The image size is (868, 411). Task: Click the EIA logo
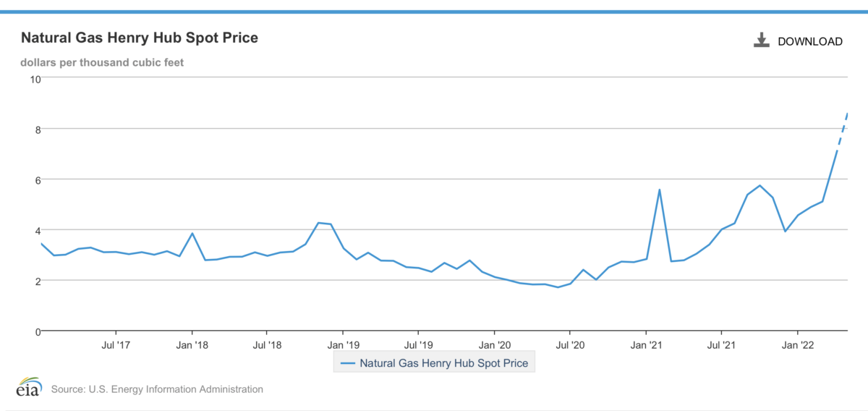click(30, 388)
